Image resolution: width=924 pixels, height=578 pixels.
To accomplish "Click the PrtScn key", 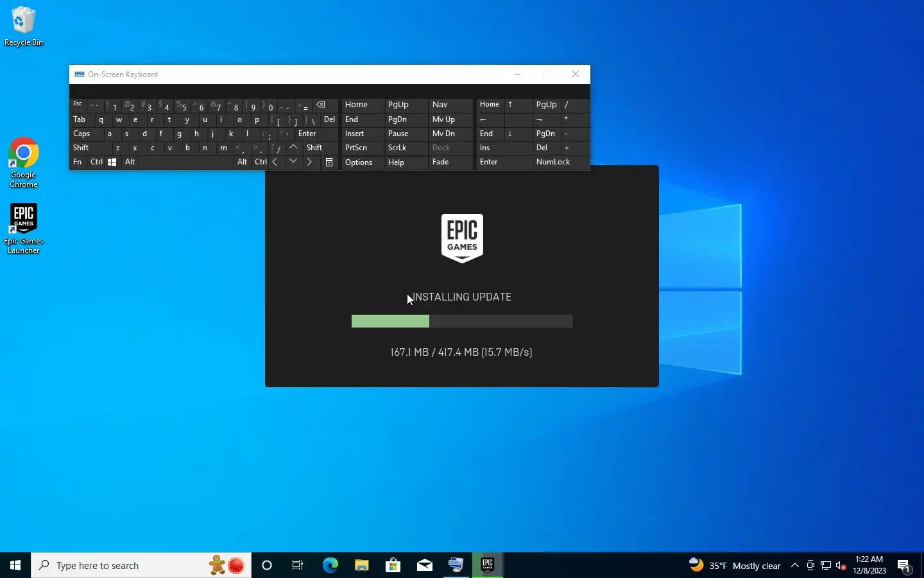I will click(x=362, y=148).
